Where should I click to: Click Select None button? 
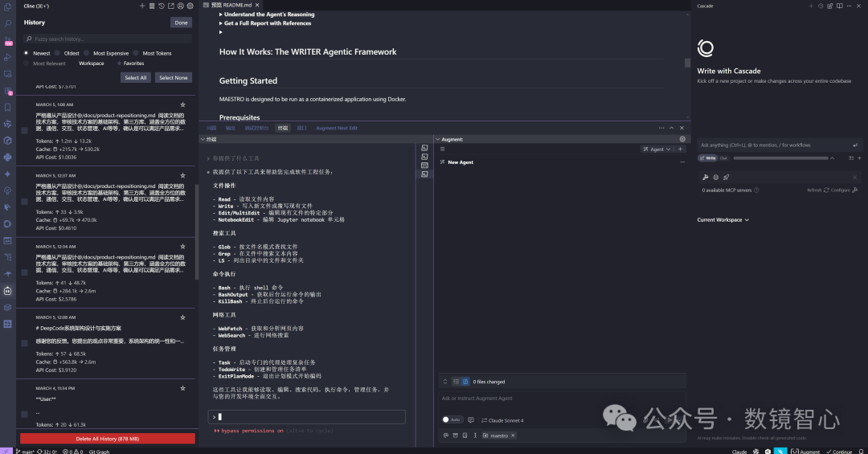tap(174, 77)
